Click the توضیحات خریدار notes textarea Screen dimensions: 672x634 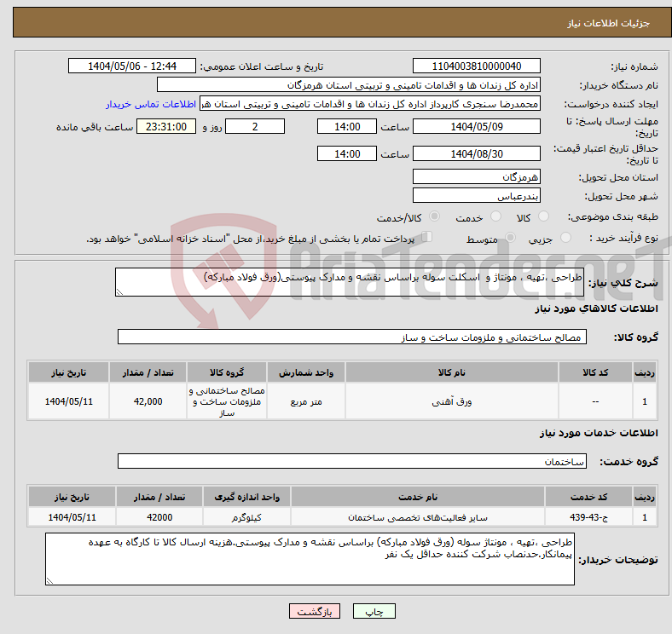click(310, 559)
